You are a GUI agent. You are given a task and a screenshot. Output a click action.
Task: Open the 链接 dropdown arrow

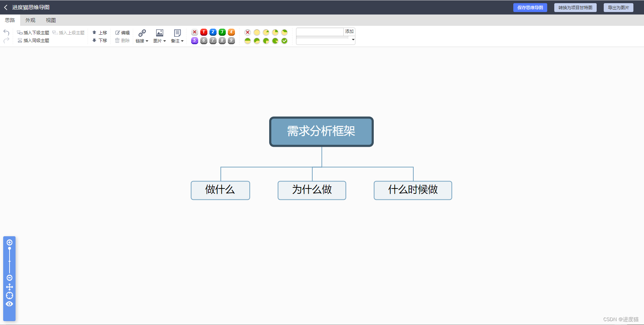(x=147, y=41)
